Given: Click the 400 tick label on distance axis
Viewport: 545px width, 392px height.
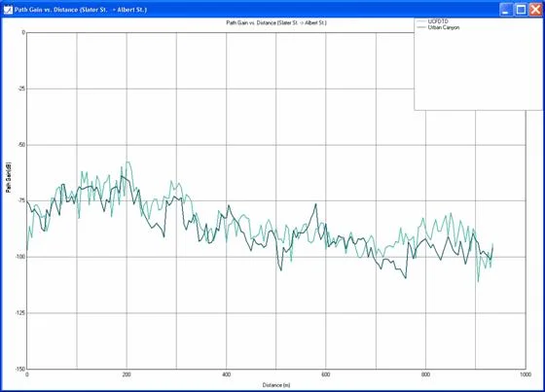Looking at the screenshot, I should [x=226, y=374].
